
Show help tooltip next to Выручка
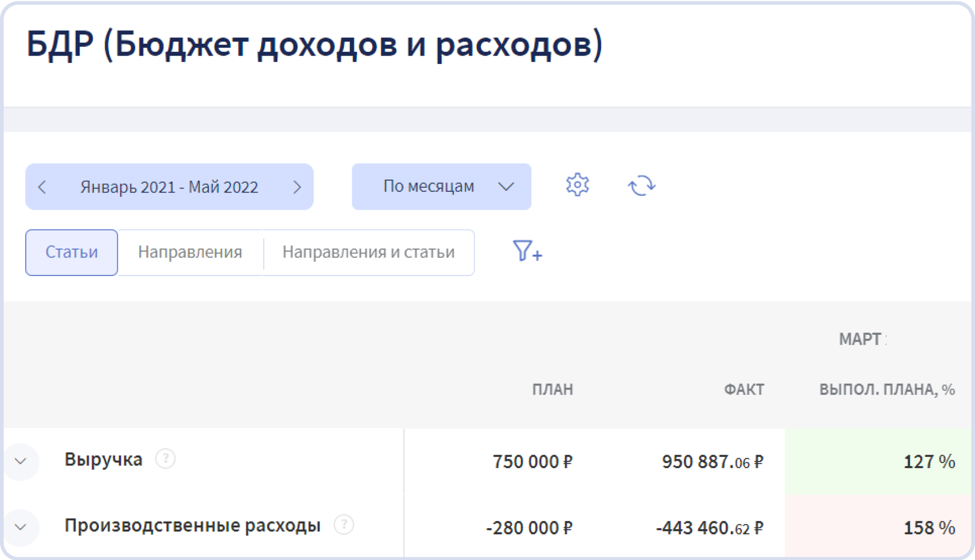pos(166,458)
